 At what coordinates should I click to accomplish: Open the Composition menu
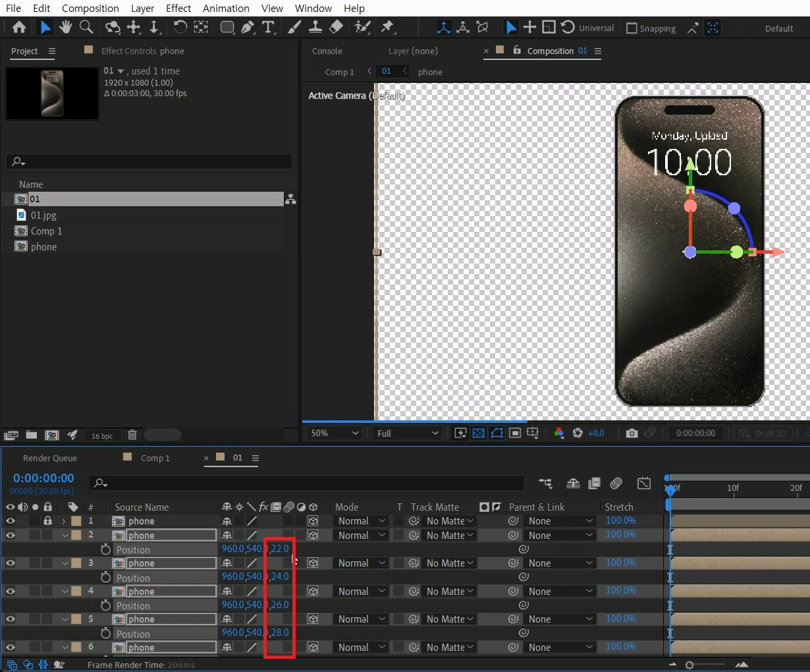90,9
